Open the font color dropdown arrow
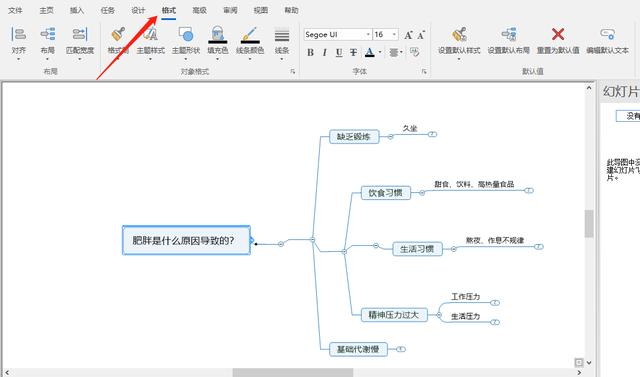The height and width of the screenshot is (377, 640). [380, 52]
